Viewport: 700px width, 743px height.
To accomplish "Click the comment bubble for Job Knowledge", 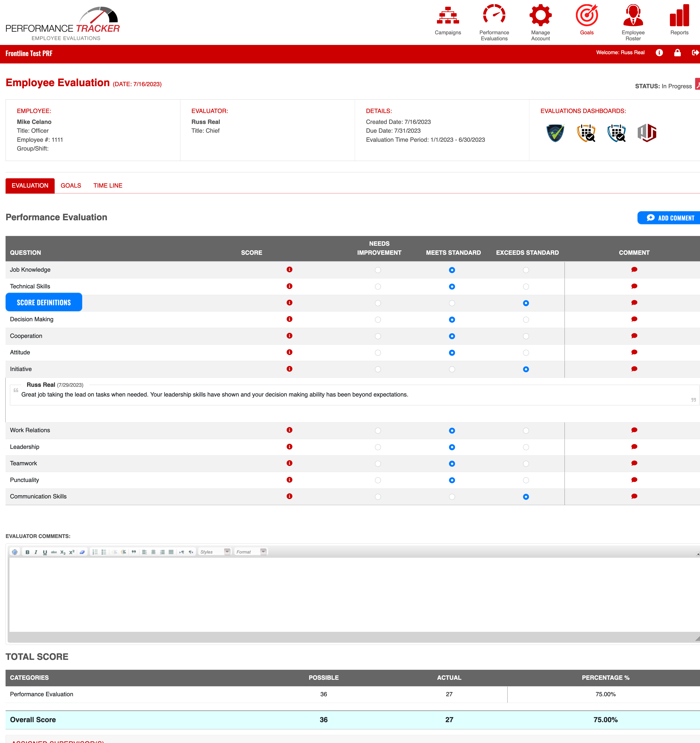I will pos(634,269).
